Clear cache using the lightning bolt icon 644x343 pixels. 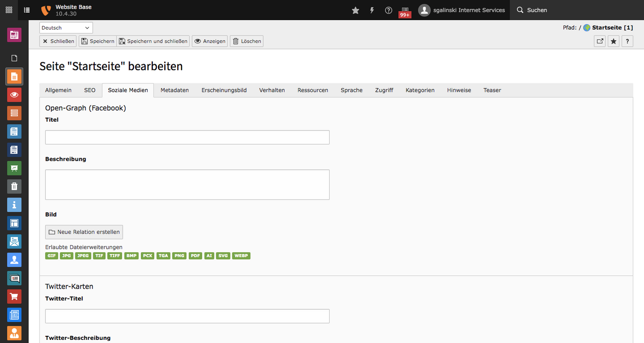coord(372,10)
